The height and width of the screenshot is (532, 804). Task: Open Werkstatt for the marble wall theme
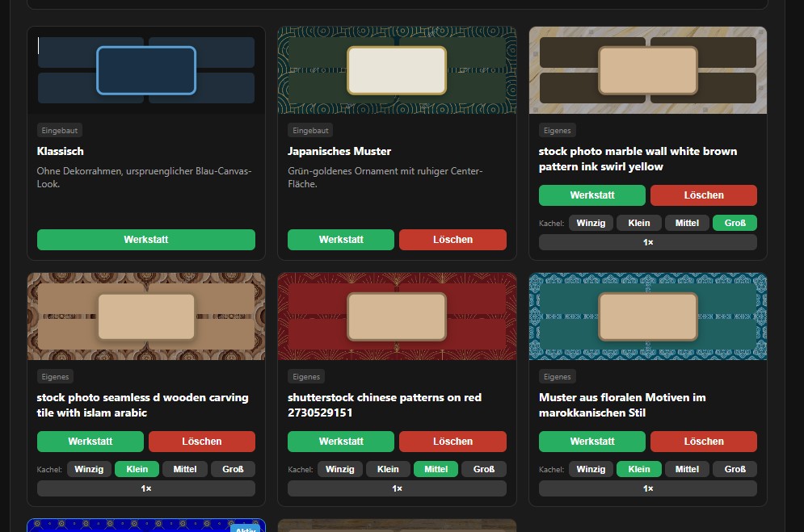(x=592, y=195)
